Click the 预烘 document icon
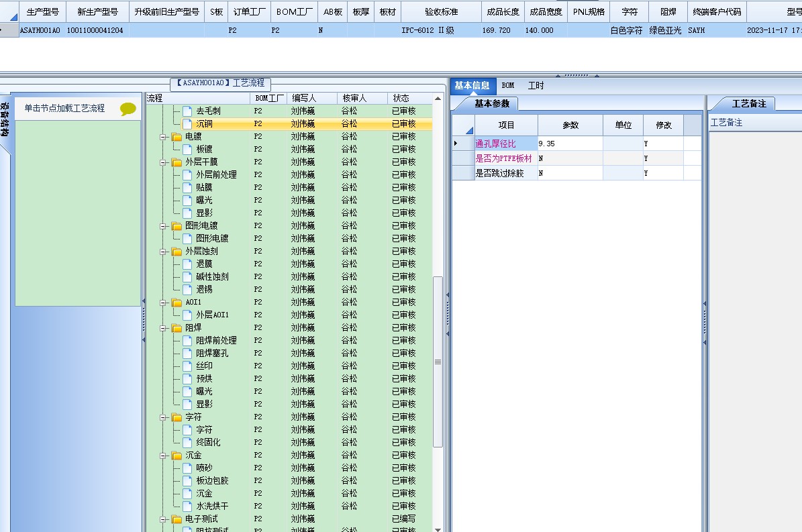The image size is (802, 532). click(188, 378)
